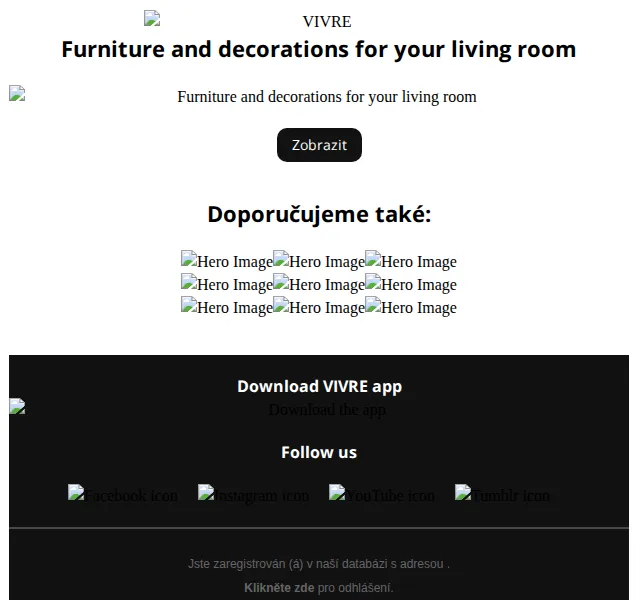Open the Tumblr icon link
This screenshot has width=640, height=600.
point(502,495)
